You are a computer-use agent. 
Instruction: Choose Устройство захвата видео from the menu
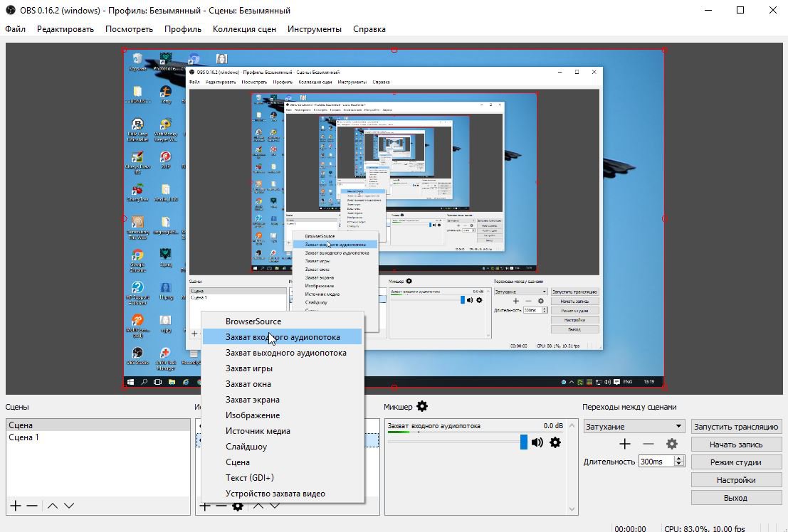(x=283, y=494)
